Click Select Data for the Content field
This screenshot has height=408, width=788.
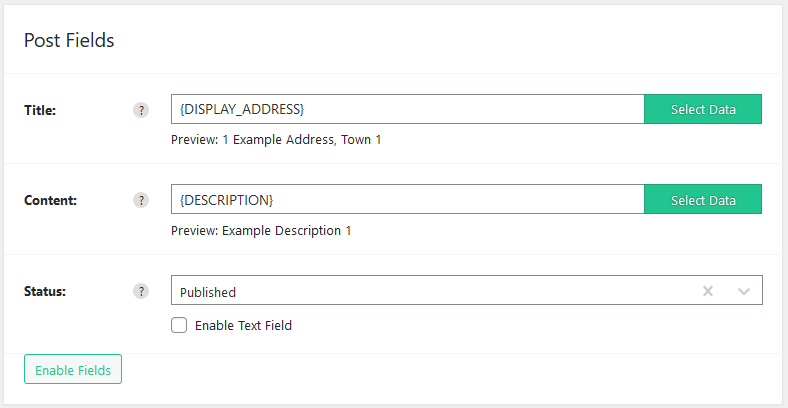[703, 199]
